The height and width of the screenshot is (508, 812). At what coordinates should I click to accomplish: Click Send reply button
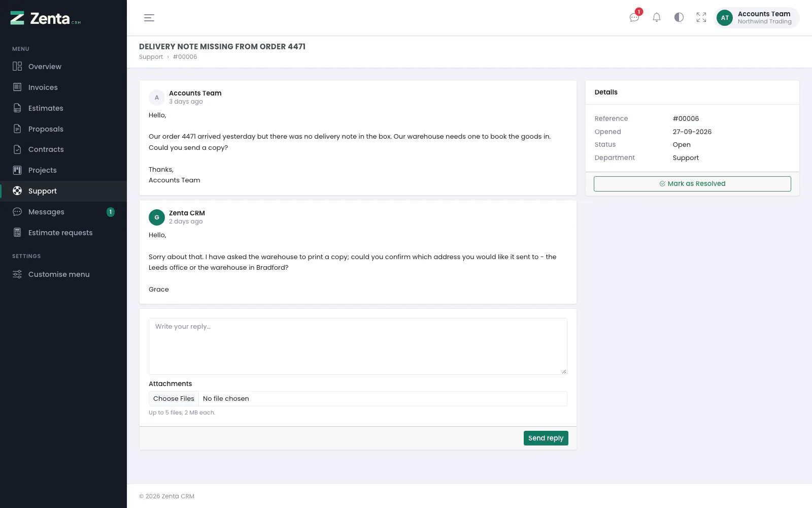coord(546,438)
